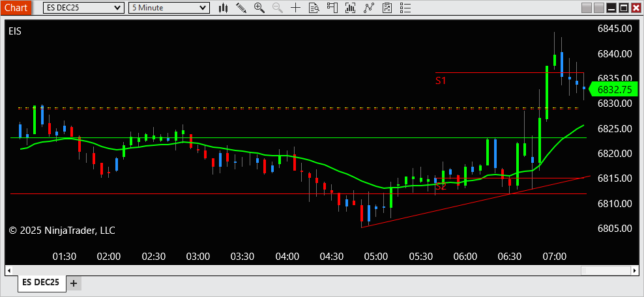This screenshot has width=644, height=297.
Task: Open the 5 Minute interval dropdown
Action: 169,7
